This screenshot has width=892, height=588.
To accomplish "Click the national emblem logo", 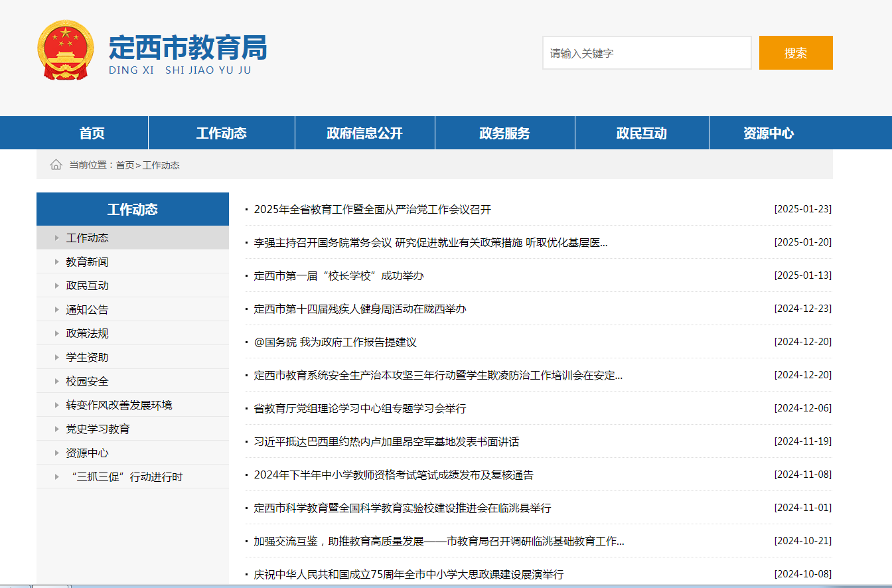I will coord(66,50).
